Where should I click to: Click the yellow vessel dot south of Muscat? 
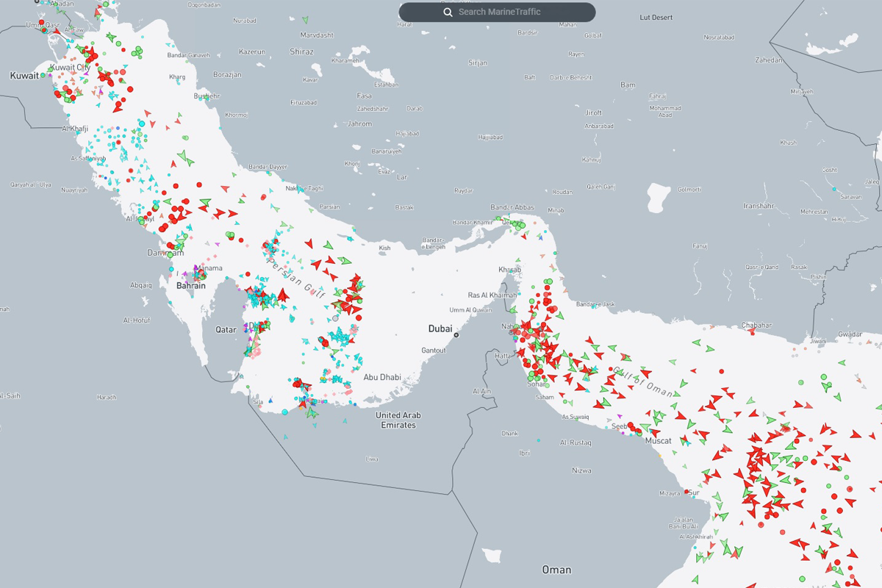[x=660, y=455]
